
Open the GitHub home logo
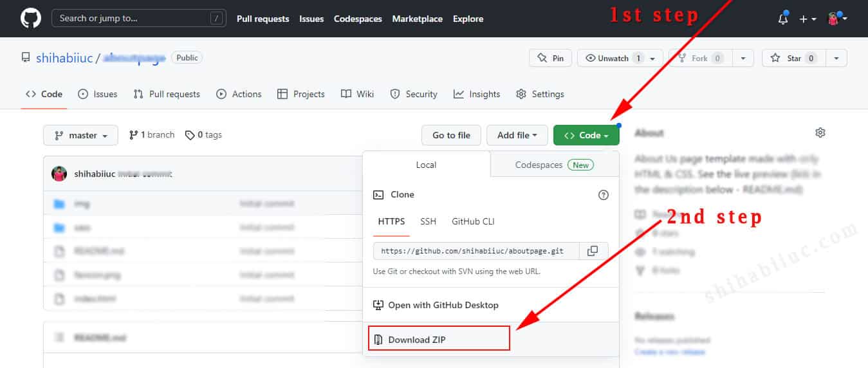click(x=30, y=18)
